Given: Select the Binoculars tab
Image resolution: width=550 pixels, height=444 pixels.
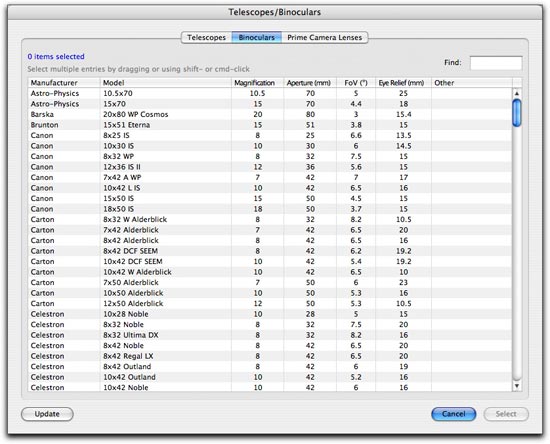Looking at the screenshot, I should click(x=256, y=38).
